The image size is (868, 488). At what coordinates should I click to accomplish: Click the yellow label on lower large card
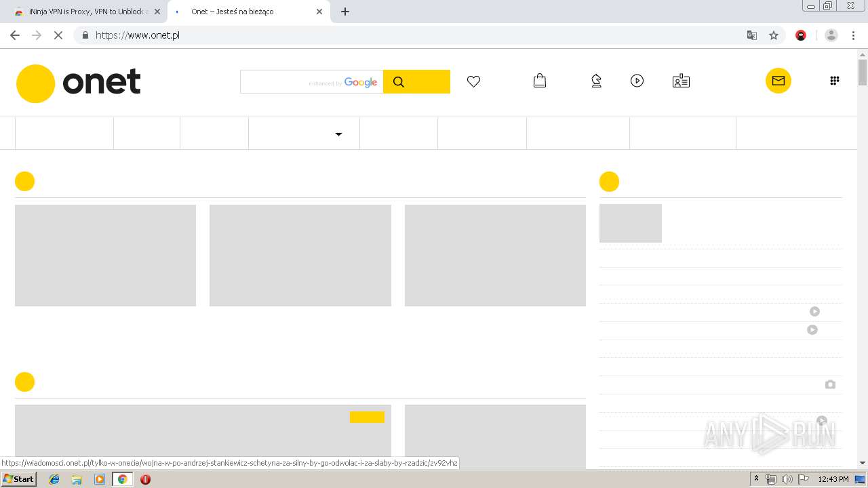[367, 417]
